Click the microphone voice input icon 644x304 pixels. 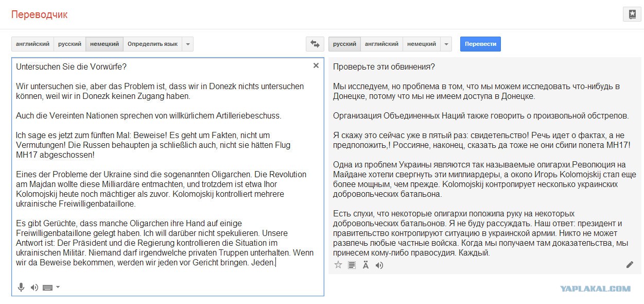coord(21,288)
